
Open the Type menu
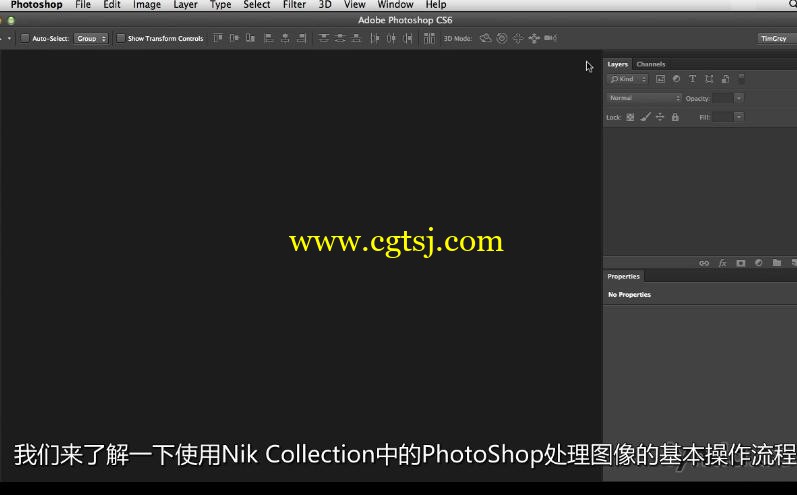(x=221, y=5)
